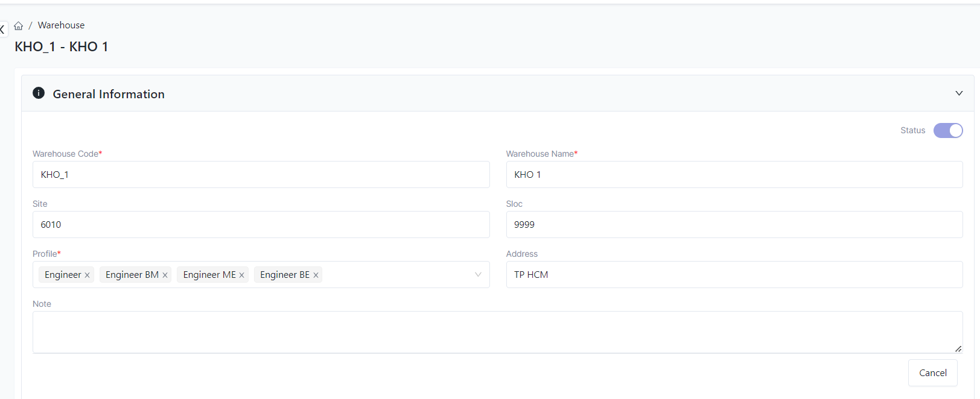The image size is (980, 399).
Task: Click the Warehouse Name label
Action: (x=542, y=154)
